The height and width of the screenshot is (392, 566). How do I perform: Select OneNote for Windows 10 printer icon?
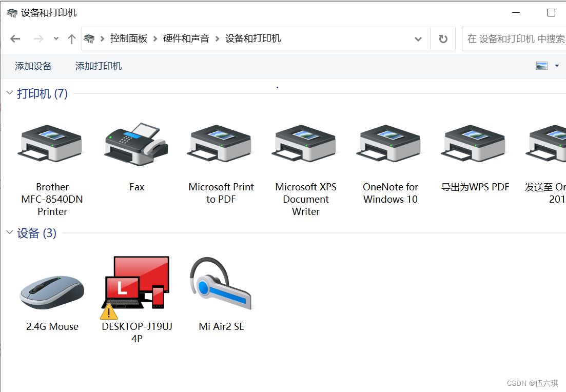(x=390, y=143)
